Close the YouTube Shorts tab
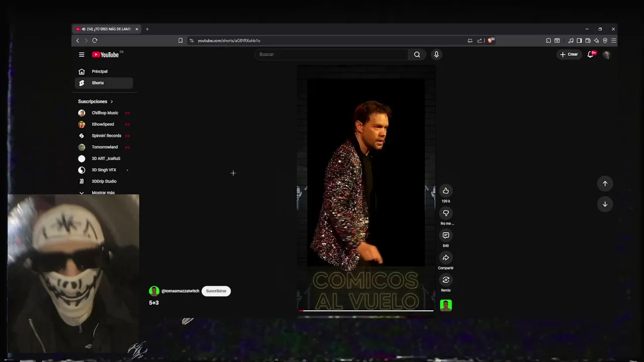Screen dimensions: 644x362 (x=136, y=29)
